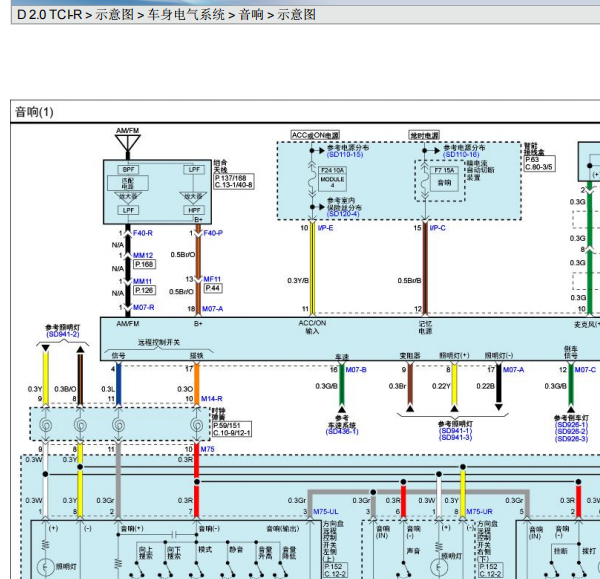Click the F7 15A audio fuse symbol

(x=444, y=178)
